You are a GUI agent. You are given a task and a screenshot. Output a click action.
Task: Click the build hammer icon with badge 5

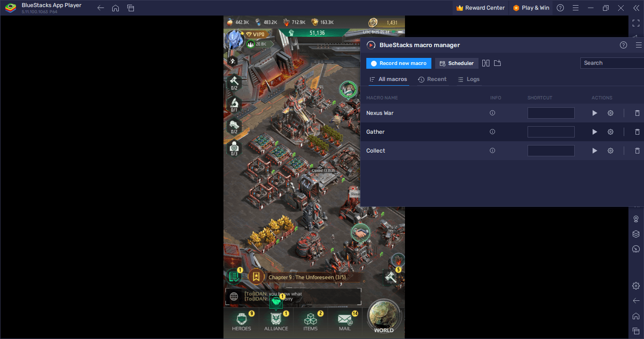point(392,276)
